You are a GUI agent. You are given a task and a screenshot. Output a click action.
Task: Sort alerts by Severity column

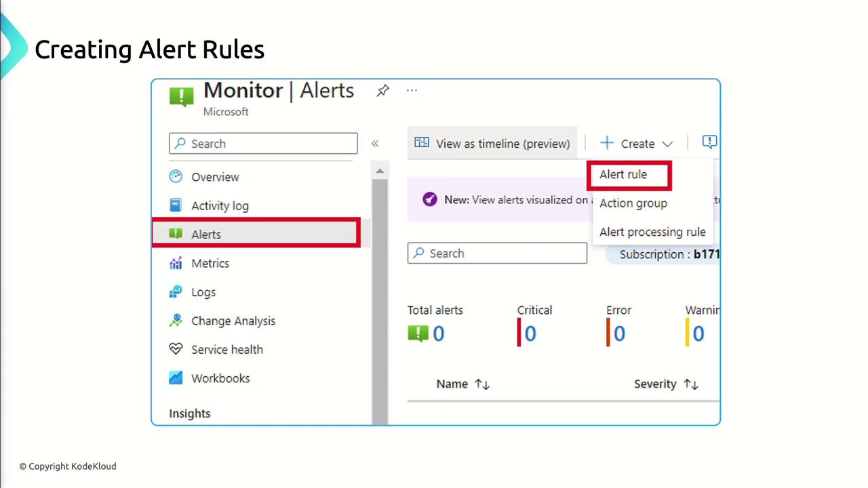665,384
